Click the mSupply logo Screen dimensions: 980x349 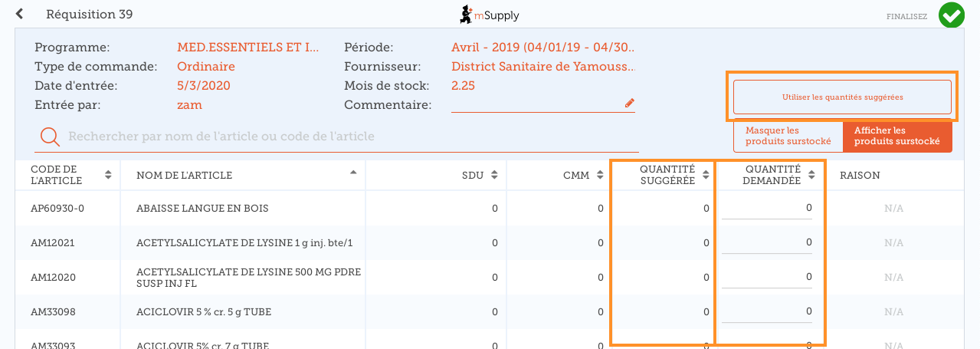[x=490, y=15]
